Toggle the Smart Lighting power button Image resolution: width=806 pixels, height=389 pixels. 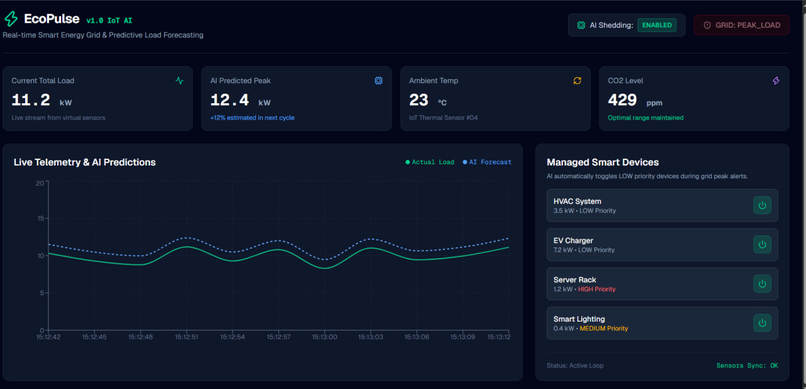click(762, 323)
